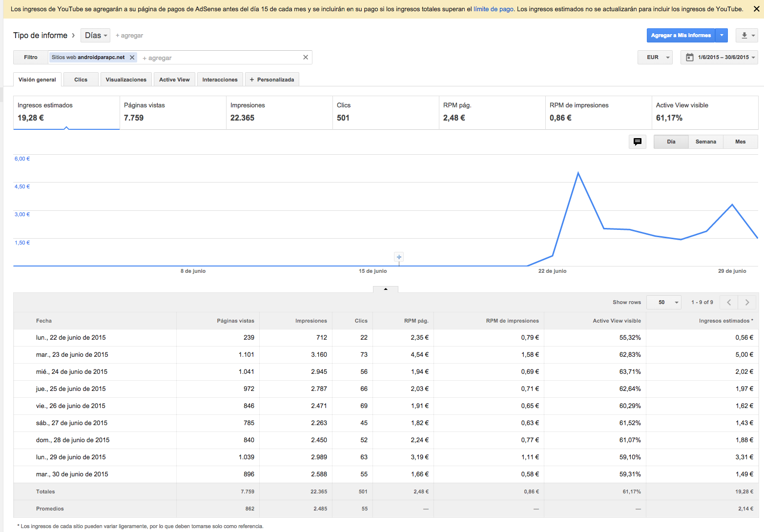Switch to the Visión general tab
The image size is (764, 532).
(x=37, y=80)
